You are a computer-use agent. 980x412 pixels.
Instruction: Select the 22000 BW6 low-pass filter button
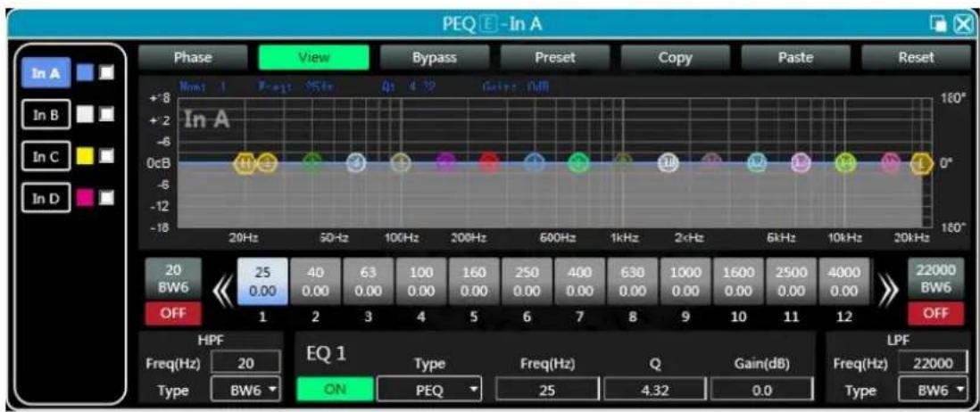click(x=935, y=280)
